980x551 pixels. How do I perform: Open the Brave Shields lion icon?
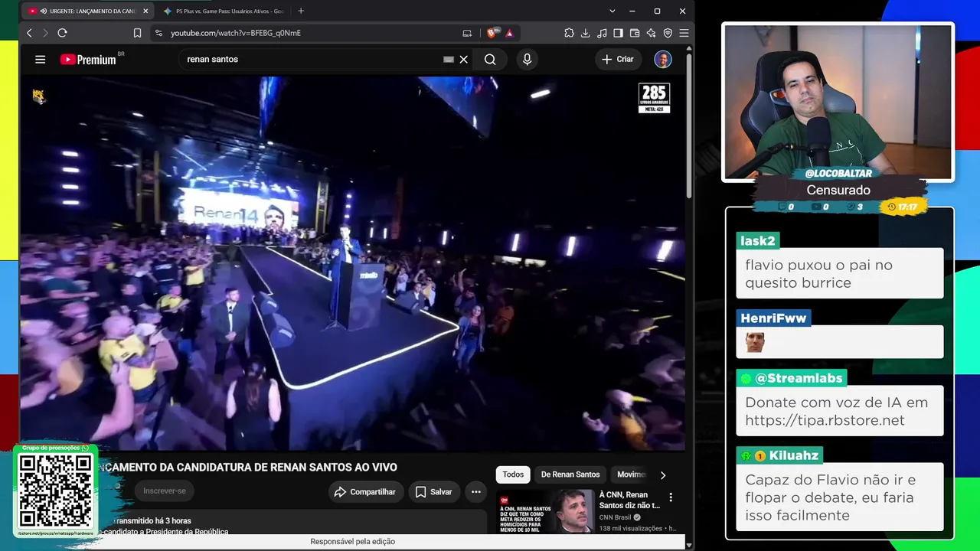pos(492,33)
